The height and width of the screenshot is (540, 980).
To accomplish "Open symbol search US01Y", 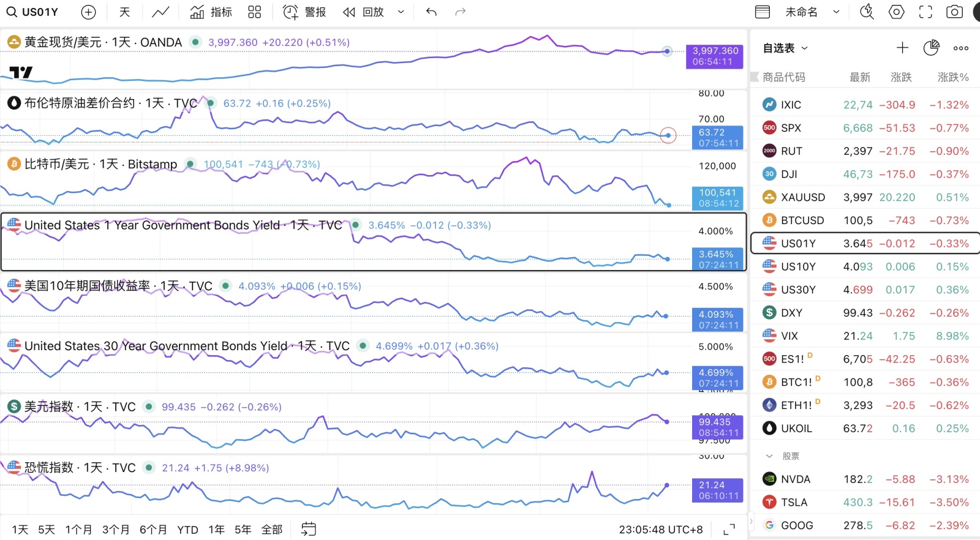I will [32, 12].
